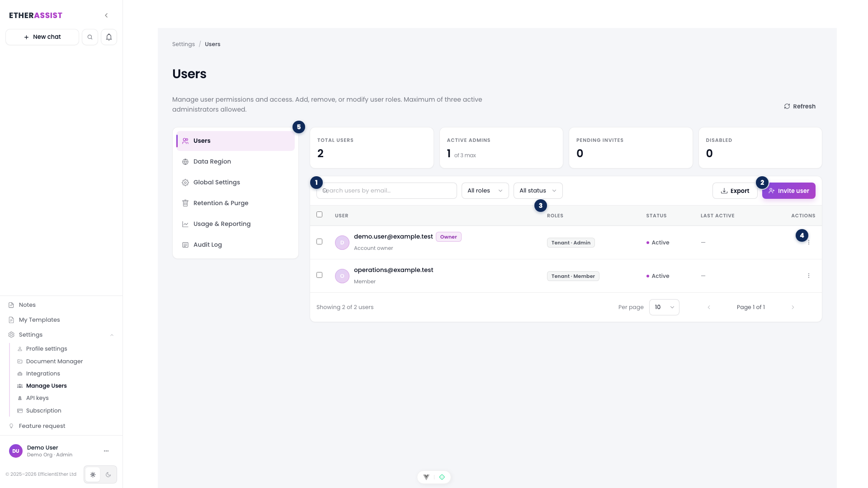Open the All roles filter dropdown
868x488 pixels.
(x=485, y=191)
